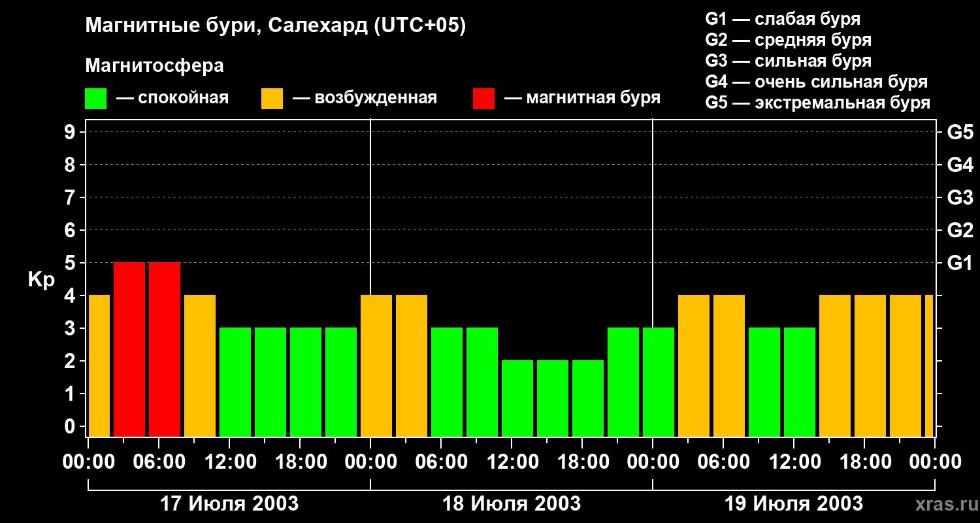Image resolution: width=980 pixels, height=523 pixels.
Task: Click the final 00:00 label ending 19 July
Action: pyautogui.click(x=935, y=462)
